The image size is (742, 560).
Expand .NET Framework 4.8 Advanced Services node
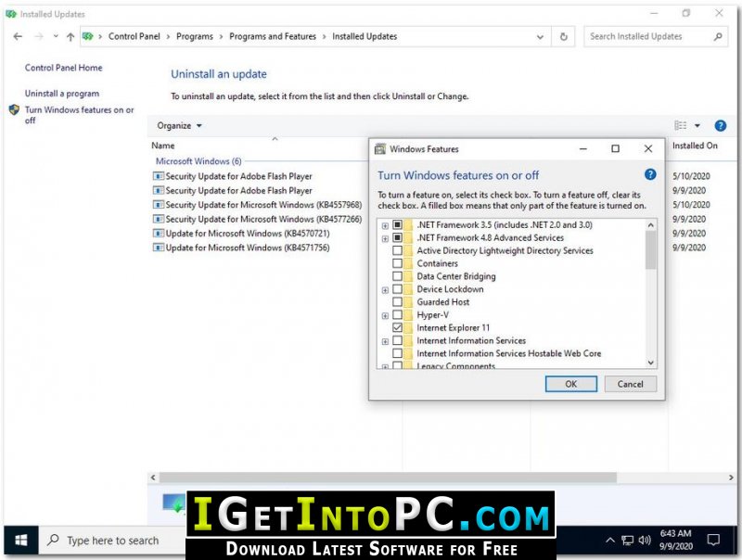pos(385,238)
